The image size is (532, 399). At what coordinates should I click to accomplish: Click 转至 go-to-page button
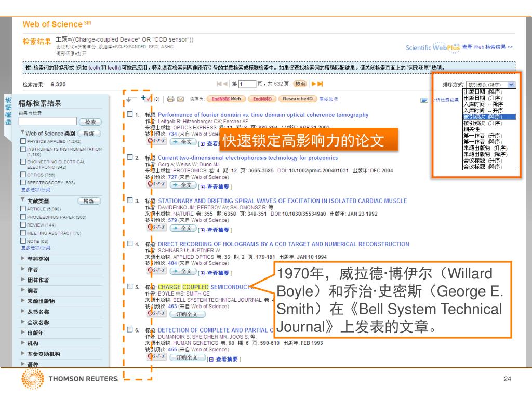coord(300,84)
